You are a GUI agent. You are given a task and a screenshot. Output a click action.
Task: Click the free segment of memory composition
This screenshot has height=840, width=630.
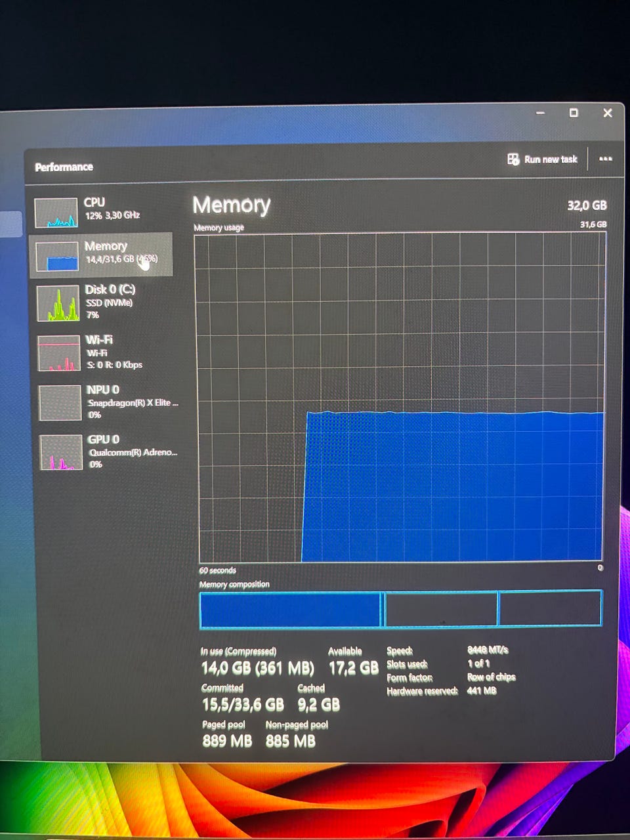550,608
